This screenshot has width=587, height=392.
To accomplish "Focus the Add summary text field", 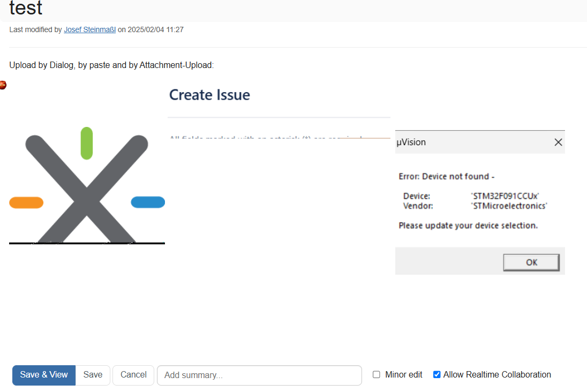I will (259, 375).
